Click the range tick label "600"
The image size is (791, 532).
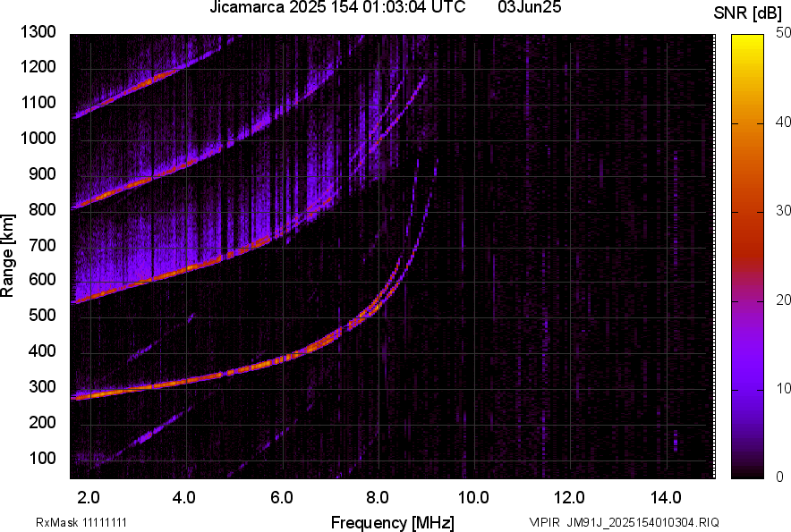pos(42,279)
